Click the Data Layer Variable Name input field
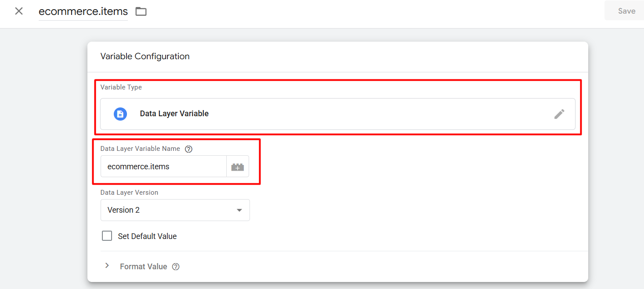The height and width of the screenshot is (289, 644). click(x=163, y=167)
